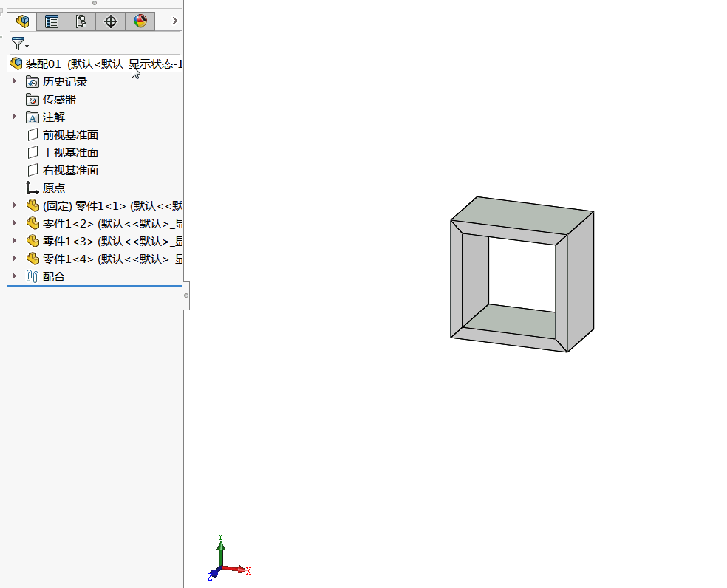
Task: Open the filter options dropdown arrow
Action: tap(27, 44)
